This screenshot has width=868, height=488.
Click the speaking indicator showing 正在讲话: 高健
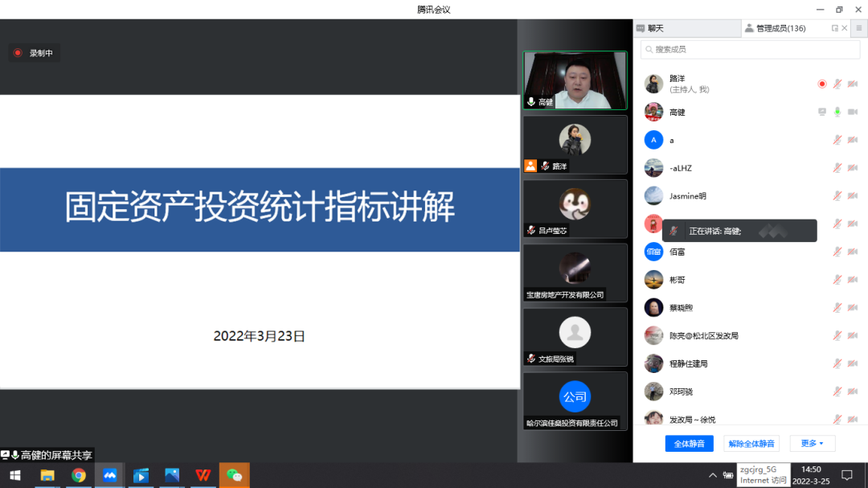click(x=739, y=231)
